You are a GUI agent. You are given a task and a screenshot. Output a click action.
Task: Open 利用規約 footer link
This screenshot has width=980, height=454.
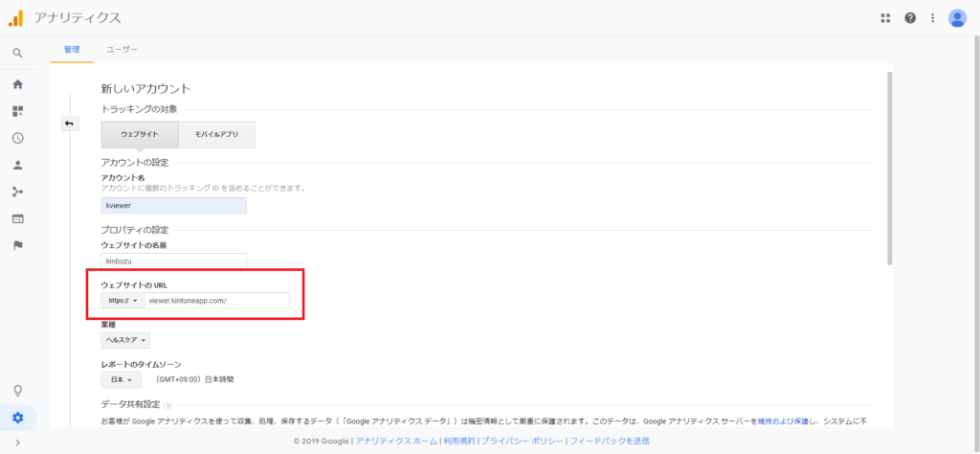458,441
